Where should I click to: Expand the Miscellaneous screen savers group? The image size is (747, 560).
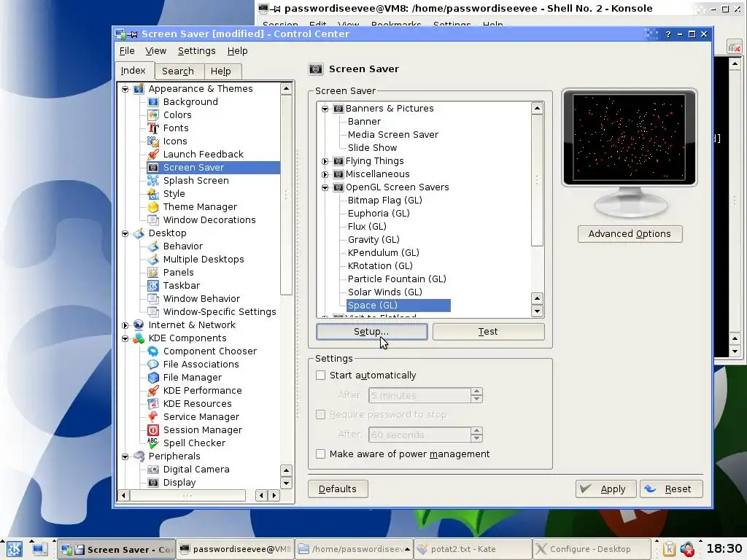[325, 174]
